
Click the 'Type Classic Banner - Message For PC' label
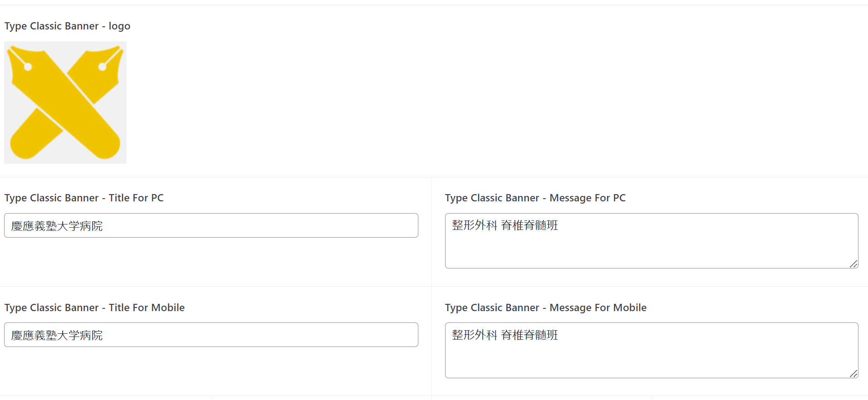[535, 198]
